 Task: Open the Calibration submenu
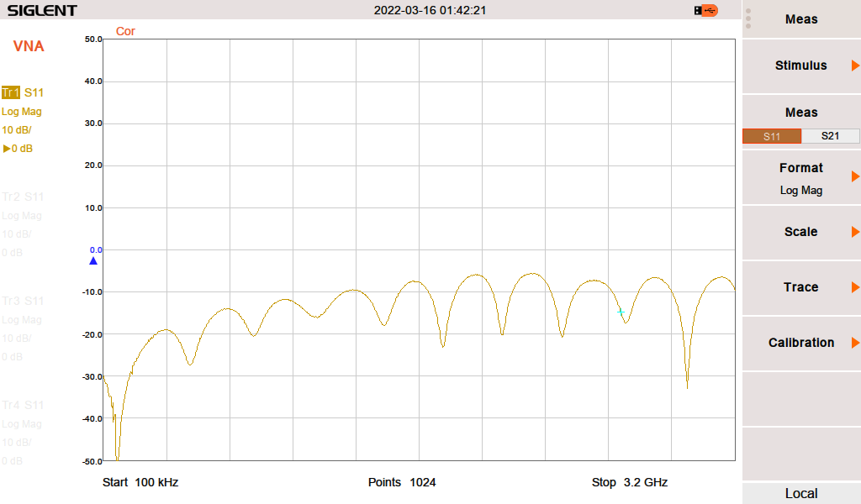(x=801, y=343)
